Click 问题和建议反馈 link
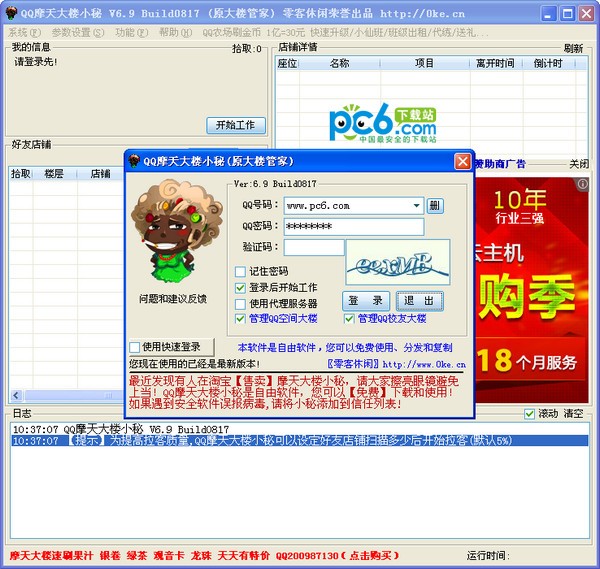The width and height of the screenshot is (600, 569). [173, 299]
